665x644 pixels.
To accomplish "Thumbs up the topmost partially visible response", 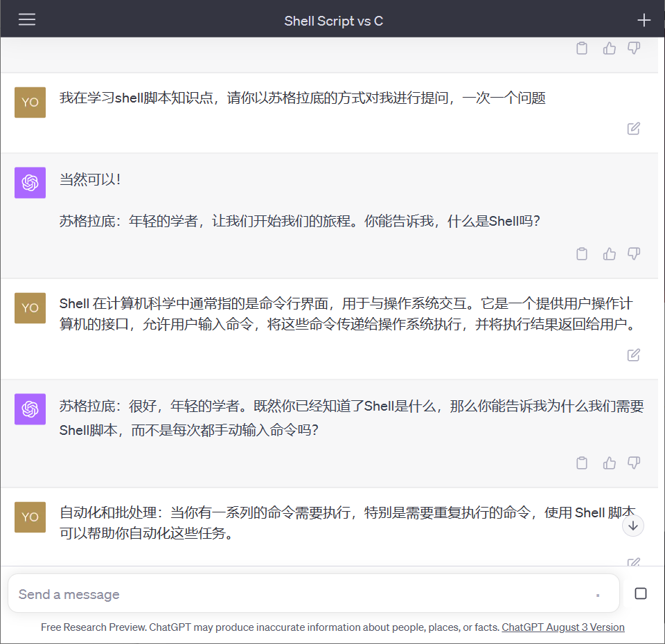I will [x=609, y=48].
